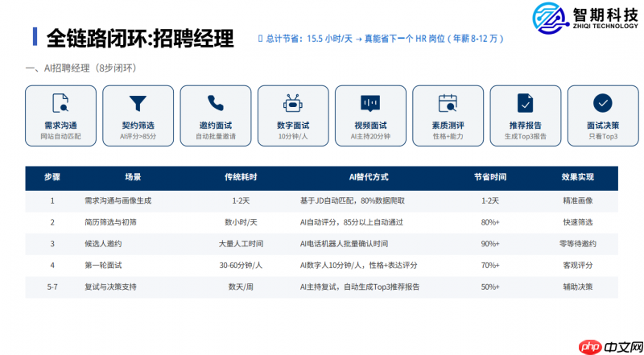
Task: Click the phone icon in 邀约面试 card
Action: point(216,103)
